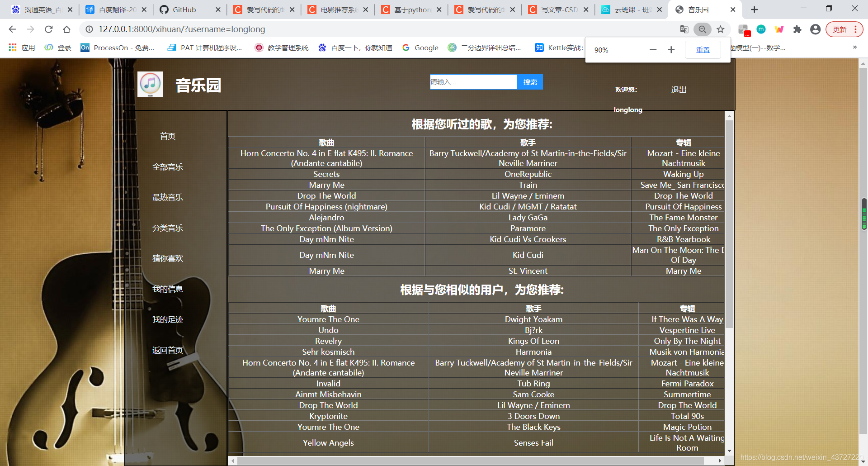Close the GitHub tab
Image resolution: width=868 pixels, height=466 pixels.
218,10
